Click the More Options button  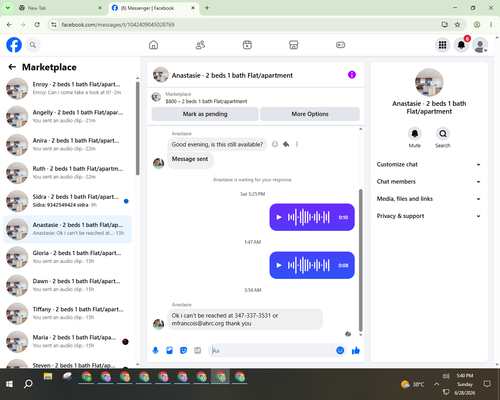[310, 114]
